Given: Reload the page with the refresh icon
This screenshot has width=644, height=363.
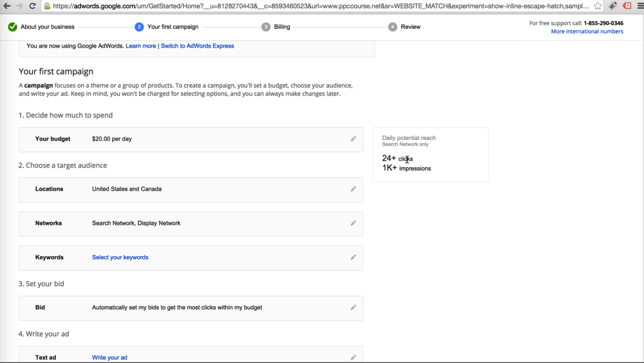Looking at the screenshot, I should pyautogui.click(x=32, y=6).
